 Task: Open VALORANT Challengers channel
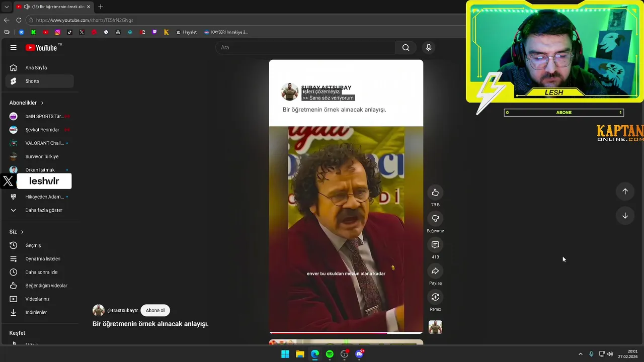(39, 143)
